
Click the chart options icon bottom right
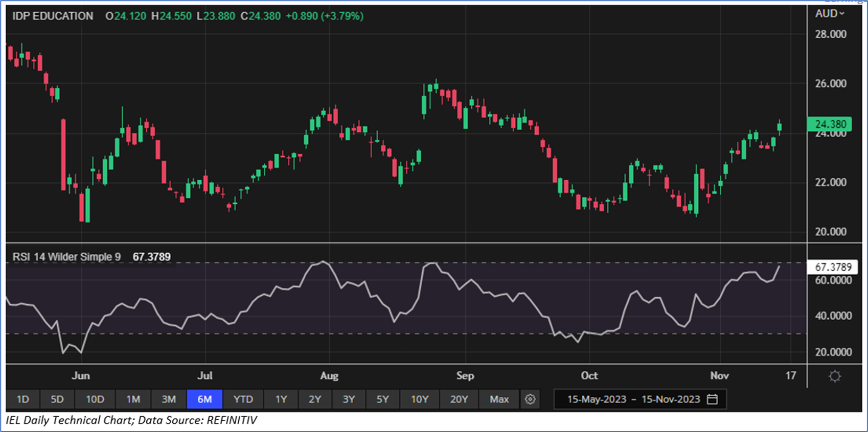[834, 376]
